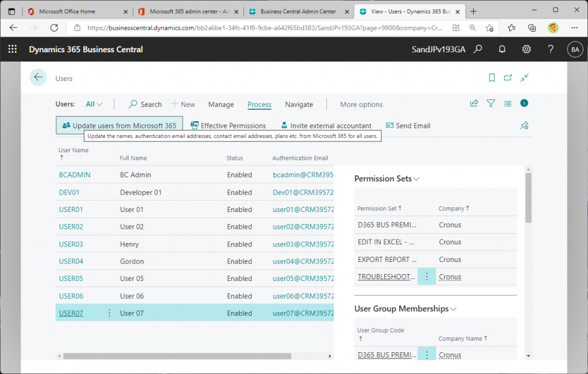Click the 'EXPORT REPORT' permission set row
Image resolution: width=588 pixels, height=374 pixels.
coord(435,260)
